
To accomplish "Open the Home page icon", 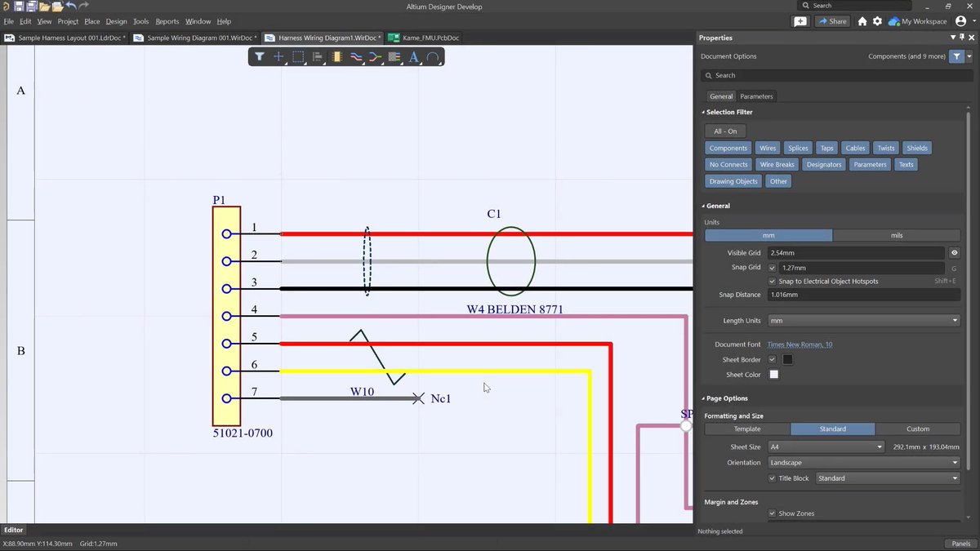I will [x=862, y=21].
